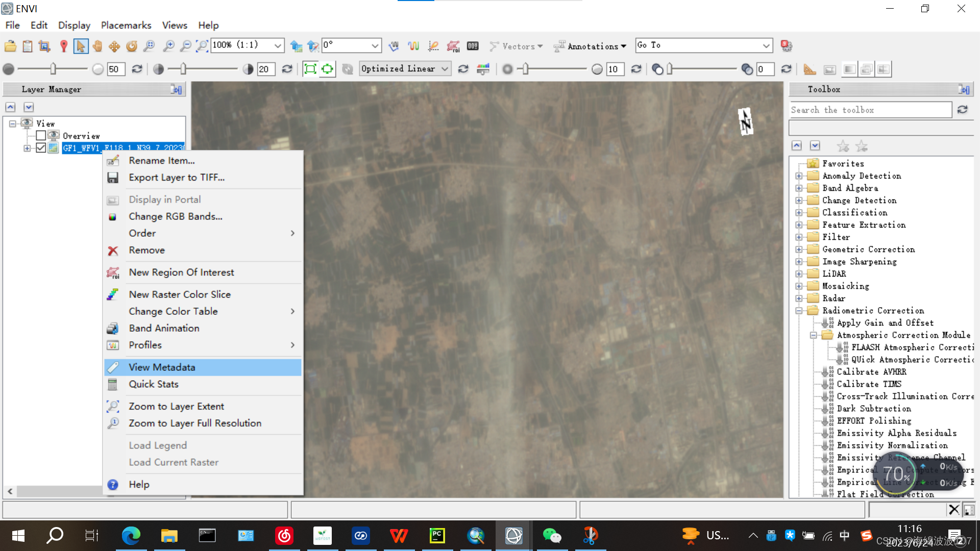Choose View Metadata from context menu

[x=162, y=367]
